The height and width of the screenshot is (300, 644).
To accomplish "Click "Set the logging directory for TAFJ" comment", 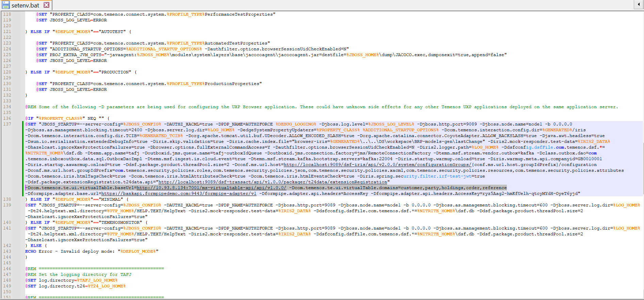I will [x=85, y=274].
